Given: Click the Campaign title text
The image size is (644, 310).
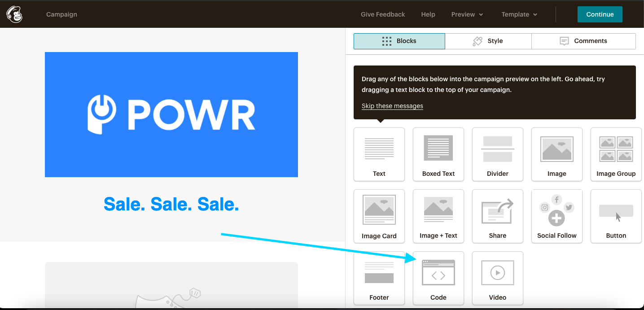Looking at the screenshot, I should [61, 14].
